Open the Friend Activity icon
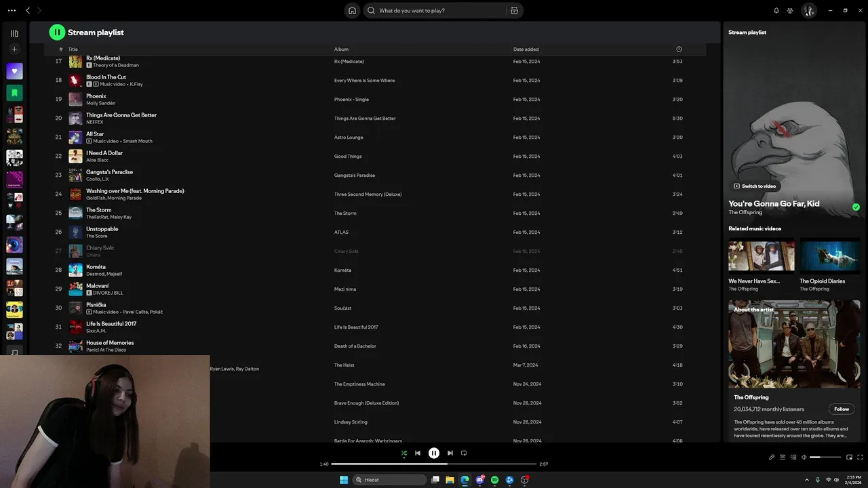 (790, 10)
